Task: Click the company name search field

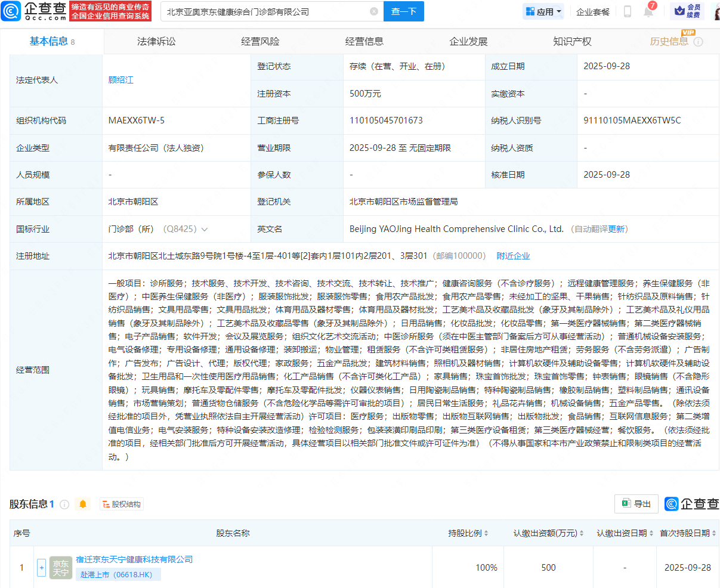Action: 265,11
